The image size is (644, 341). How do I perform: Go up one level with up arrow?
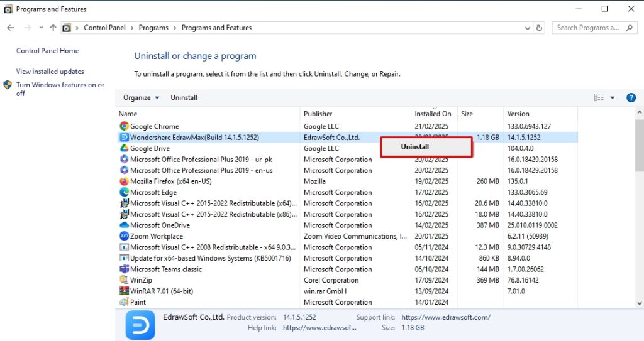pyautogui.click(x=53, y=28)
